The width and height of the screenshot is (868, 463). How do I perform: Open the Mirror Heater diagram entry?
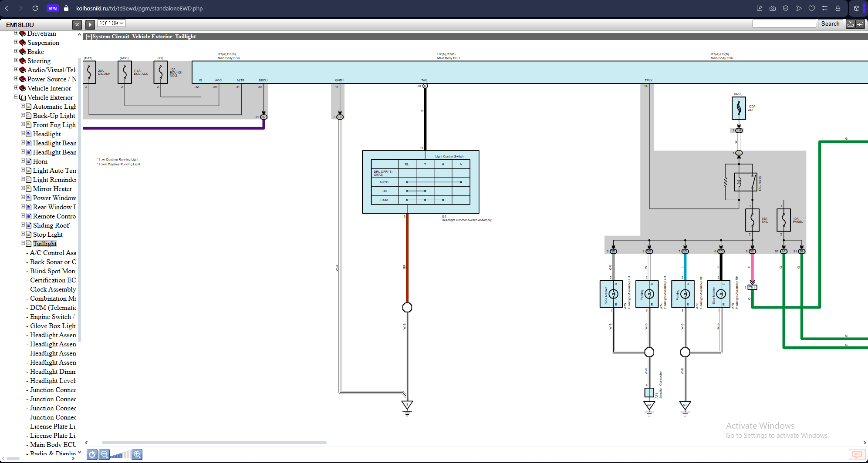click(52, 189)
